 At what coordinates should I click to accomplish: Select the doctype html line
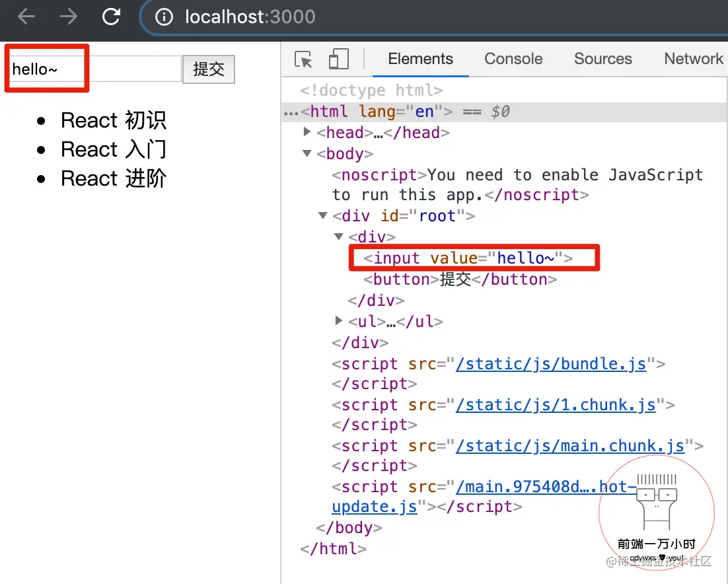click(371, 90)
